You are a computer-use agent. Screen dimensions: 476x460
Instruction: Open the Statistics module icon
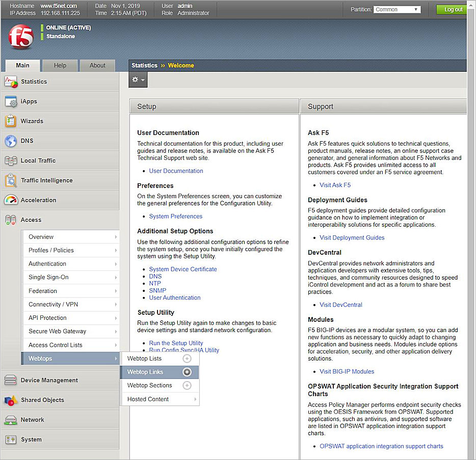coord(12,82)
